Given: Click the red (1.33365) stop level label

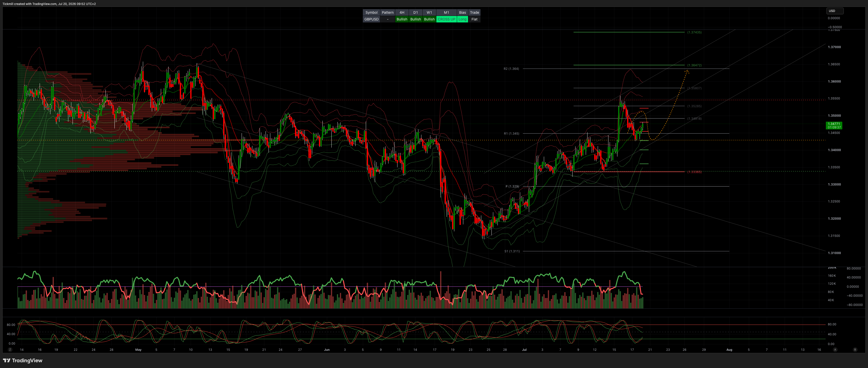Looking at the screenshot, I should click(x=694, y=172).
